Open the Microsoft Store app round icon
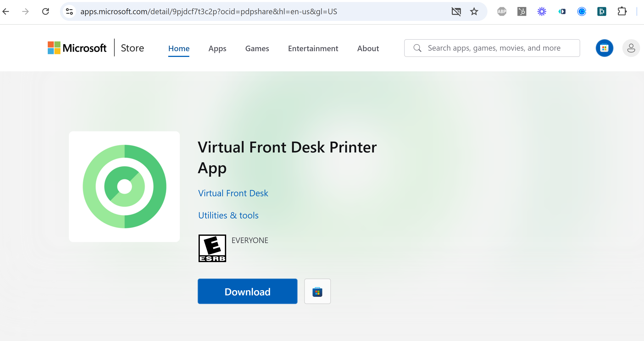Screen dimensions: 644x341 (x=604, y=48)
